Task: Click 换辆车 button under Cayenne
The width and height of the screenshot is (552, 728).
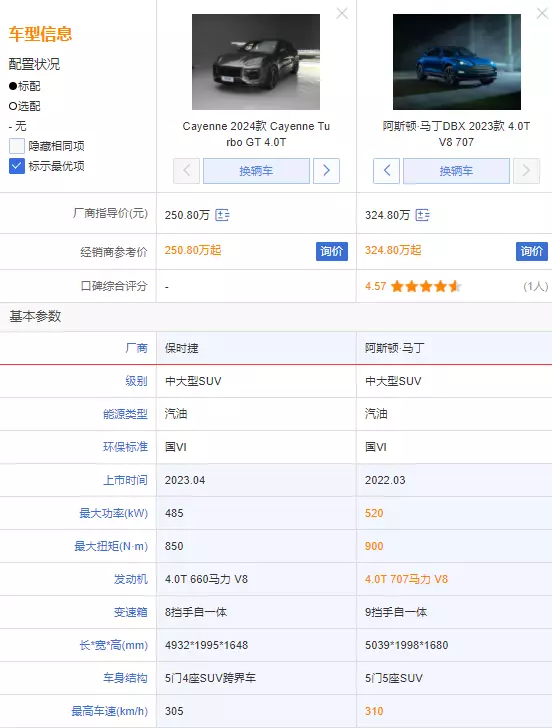Action: (x=256, y=171)
